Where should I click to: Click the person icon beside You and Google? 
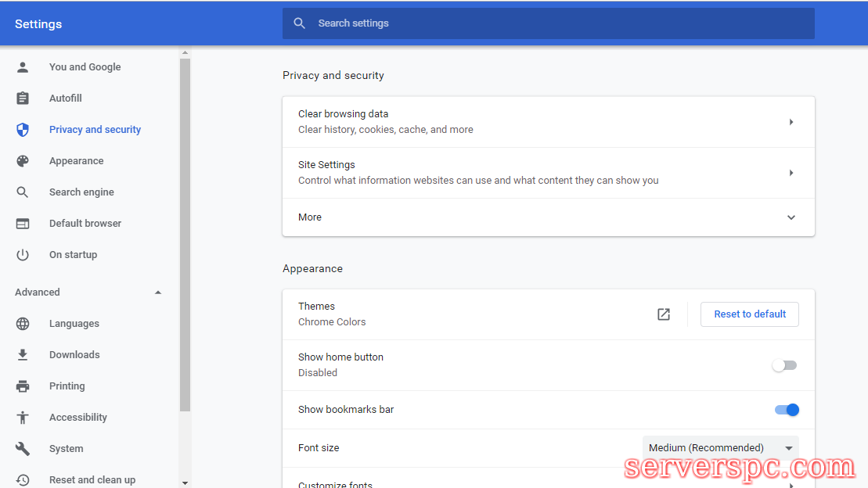pos(23,67)
